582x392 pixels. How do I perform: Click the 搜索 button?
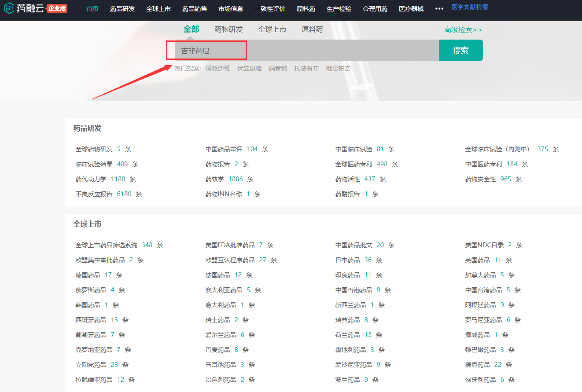460,50
